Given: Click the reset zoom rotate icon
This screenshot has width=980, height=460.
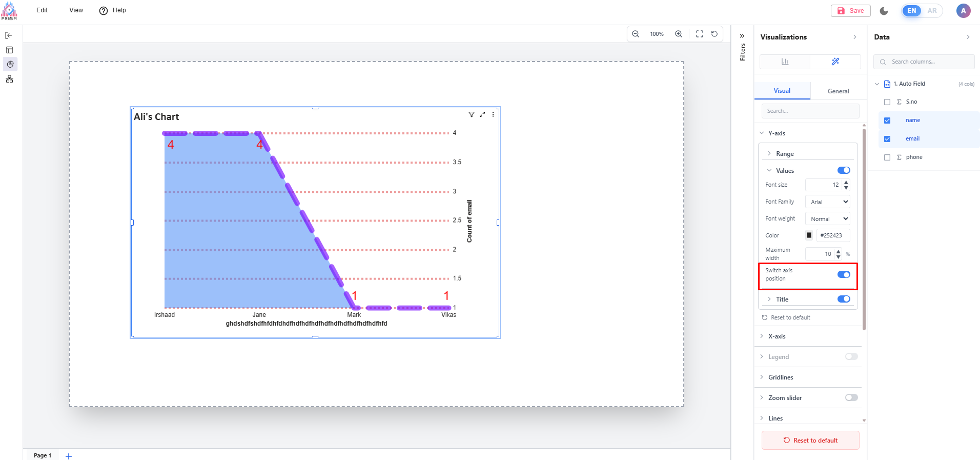Looking at the screenshot, I should [714, 34].
